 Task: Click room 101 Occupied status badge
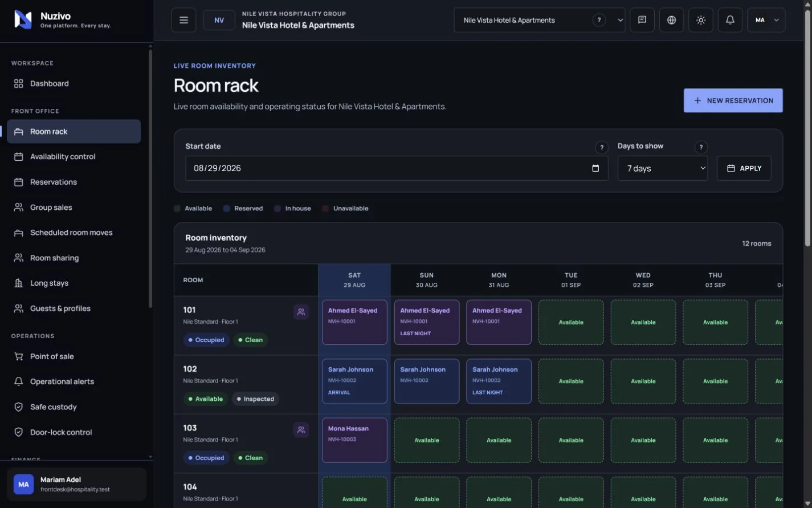point(206,340)
